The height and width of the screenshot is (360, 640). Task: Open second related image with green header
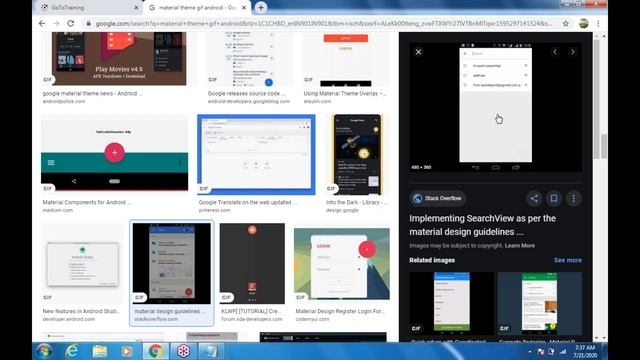[540, 303]
